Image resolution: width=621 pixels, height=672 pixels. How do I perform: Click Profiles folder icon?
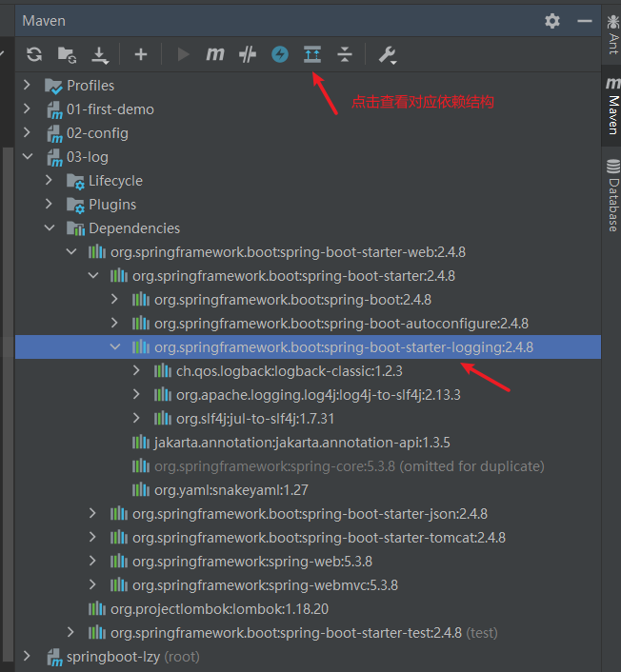pos(53,86)
